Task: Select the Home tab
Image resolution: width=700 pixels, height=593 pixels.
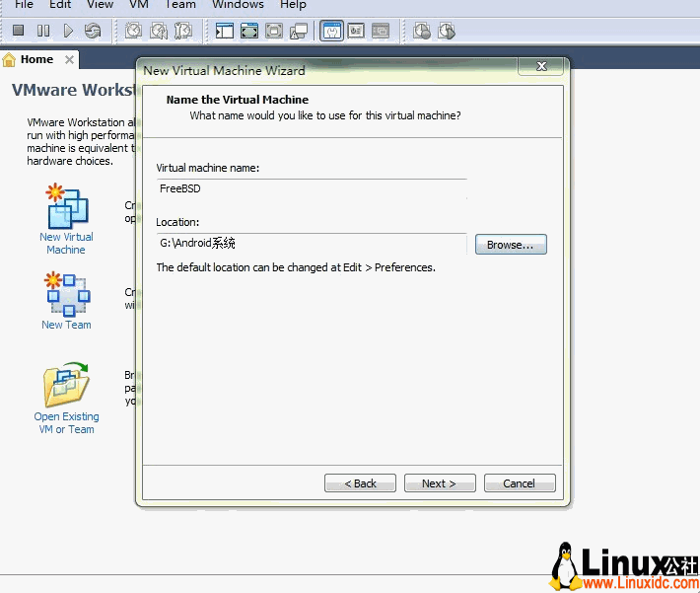Action: click(36, 59)
